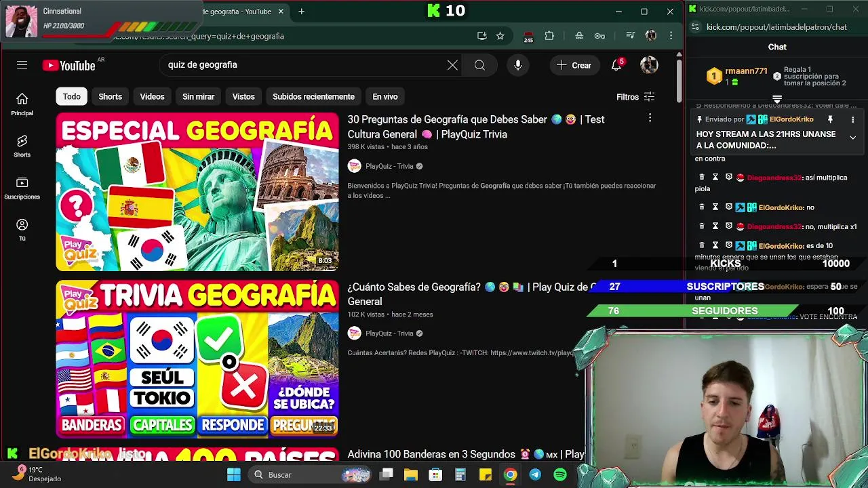
Task: Click the Trivia Geografía thumbnail
Action: (197, 359)
